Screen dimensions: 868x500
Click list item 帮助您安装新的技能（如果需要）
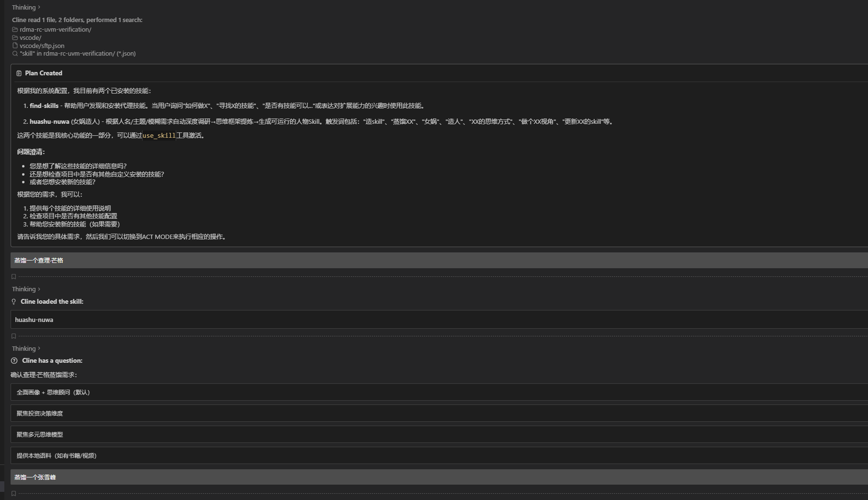pos(75,224)
